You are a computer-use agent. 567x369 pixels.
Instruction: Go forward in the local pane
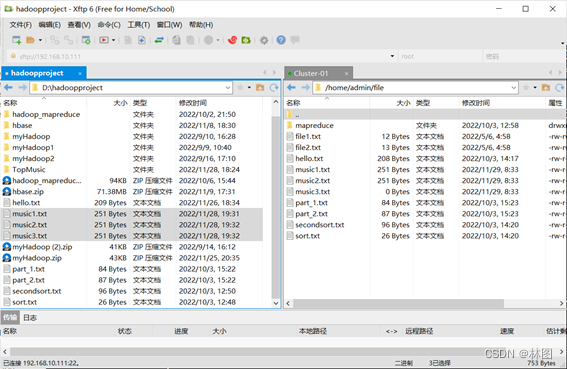tap(22, 88)
